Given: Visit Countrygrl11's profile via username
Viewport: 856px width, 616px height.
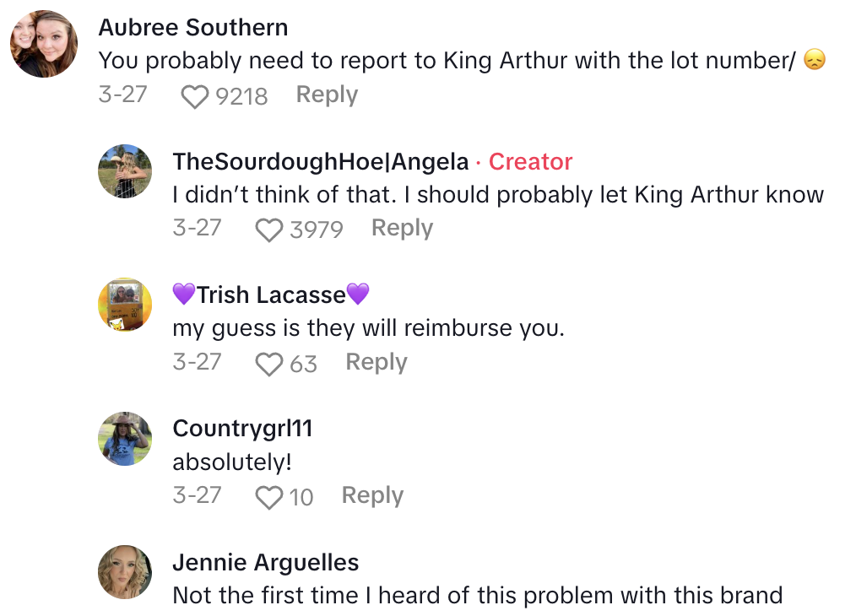Looking at the screenshot, I should [242, 429].
